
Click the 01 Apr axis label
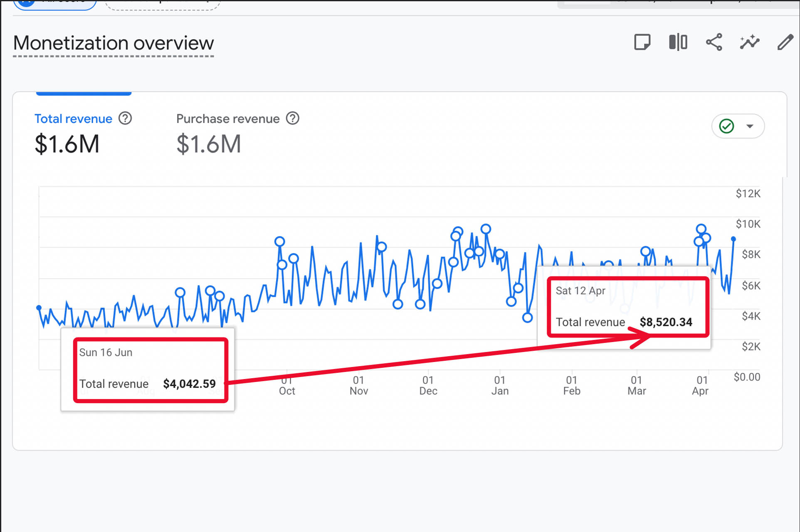click(x=701, y=385)
